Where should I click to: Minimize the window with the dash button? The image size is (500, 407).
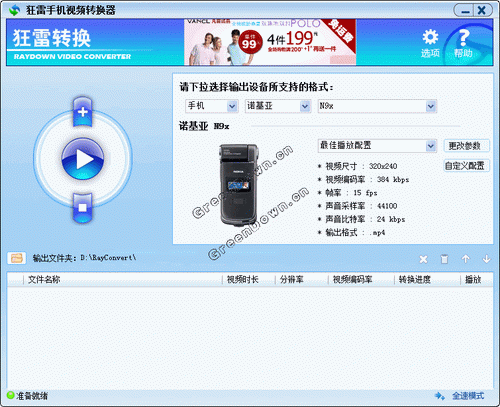pyautogui.click(x=465, y=11)
